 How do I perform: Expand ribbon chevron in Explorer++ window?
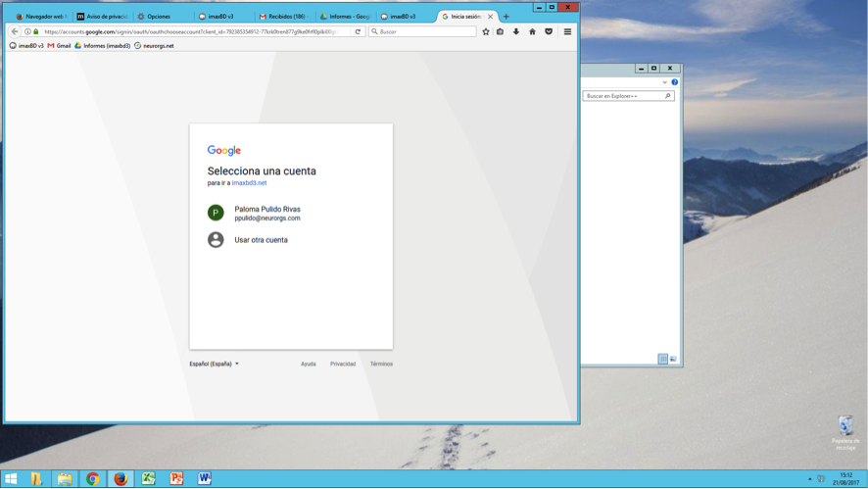point(665,82)
